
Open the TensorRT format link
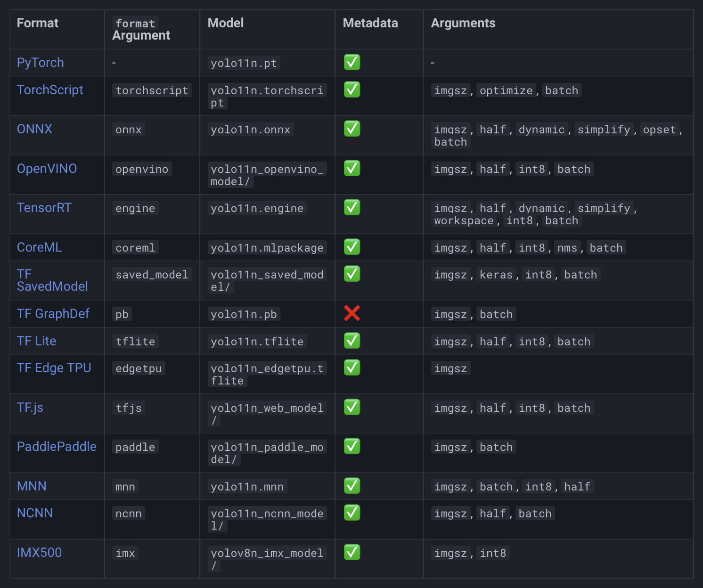coord(44,208)
